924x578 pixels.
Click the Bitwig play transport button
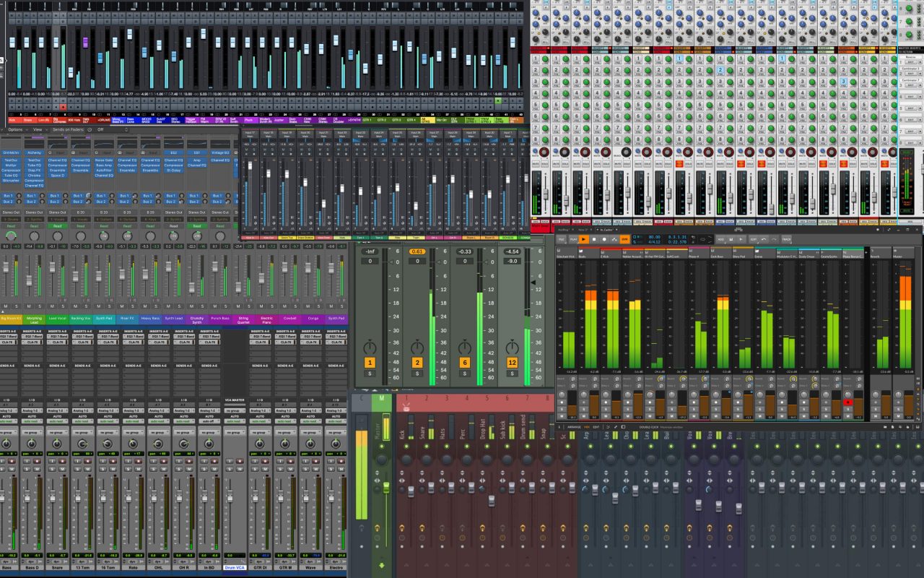coord(583,239)
